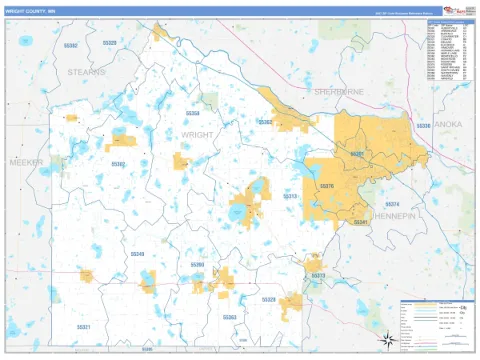480x360 pixels.
Task: Click ZIP code label 55341
Action: [x=361, y=222]
